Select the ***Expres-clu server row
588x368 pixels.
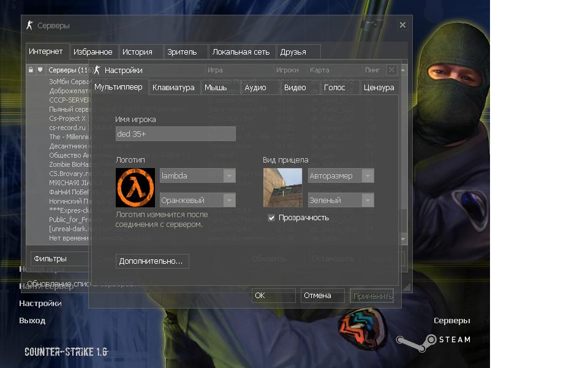pos(70,210)
